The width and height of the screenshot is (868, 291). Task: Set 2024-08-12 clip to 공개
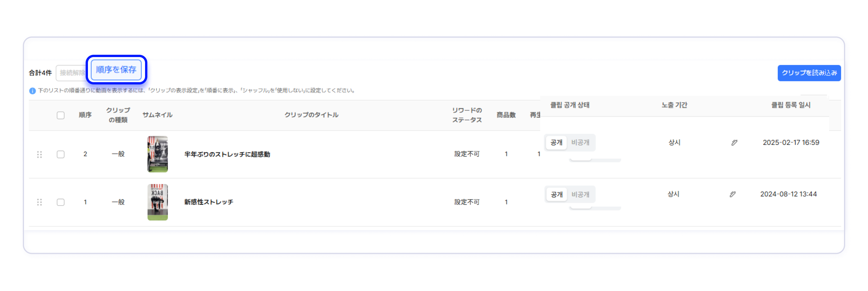pos(556,194)
